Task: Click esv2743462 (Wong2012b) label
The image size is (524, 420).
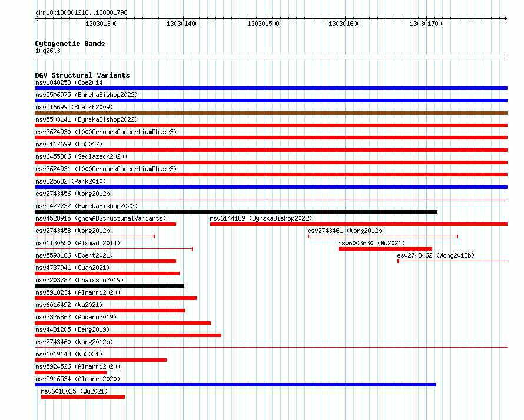Action: 436,255
